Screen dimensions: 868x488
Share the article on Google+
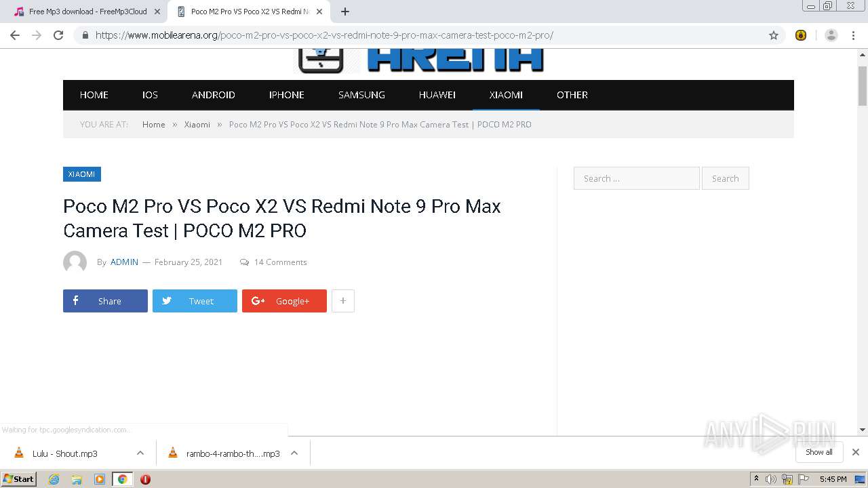(284, 301)
